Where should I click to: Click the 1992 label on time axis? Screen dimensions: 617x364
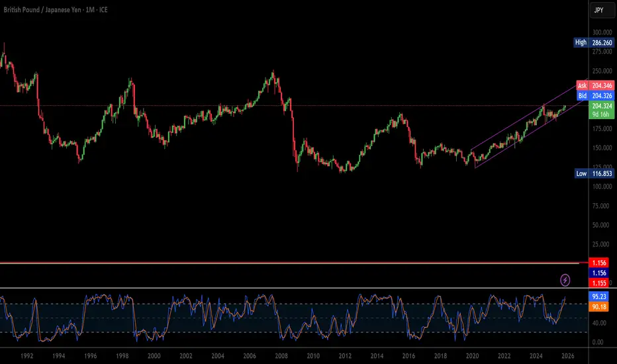tap(26, 356)
